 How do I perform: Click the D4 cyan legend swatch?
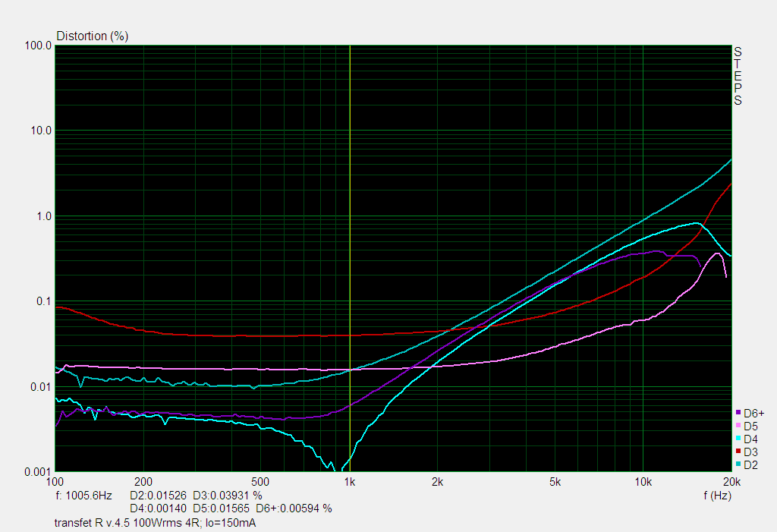click(x=738, y=439)
